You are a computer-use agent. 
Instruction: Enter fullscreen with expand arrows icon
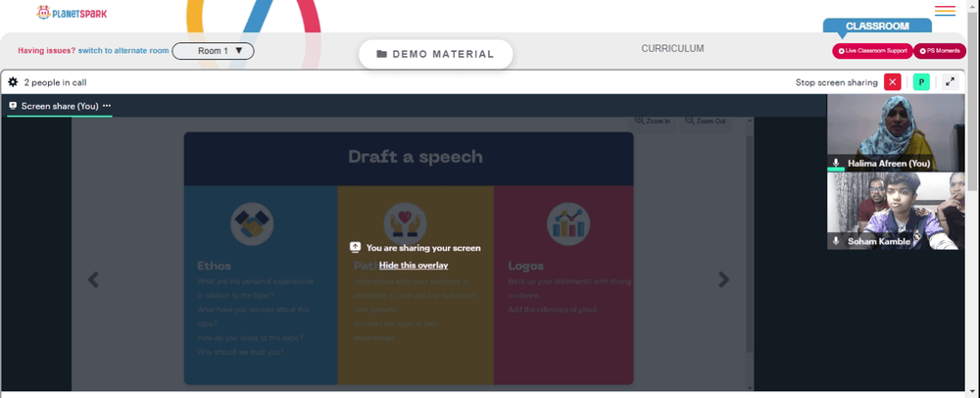click(950, 81)
